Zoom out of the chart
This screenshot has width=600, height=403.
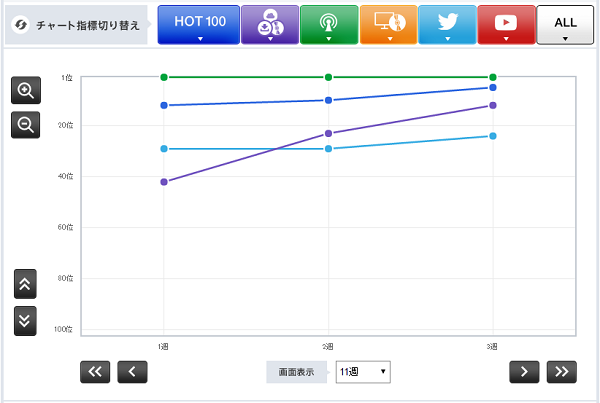click(26, 125)
